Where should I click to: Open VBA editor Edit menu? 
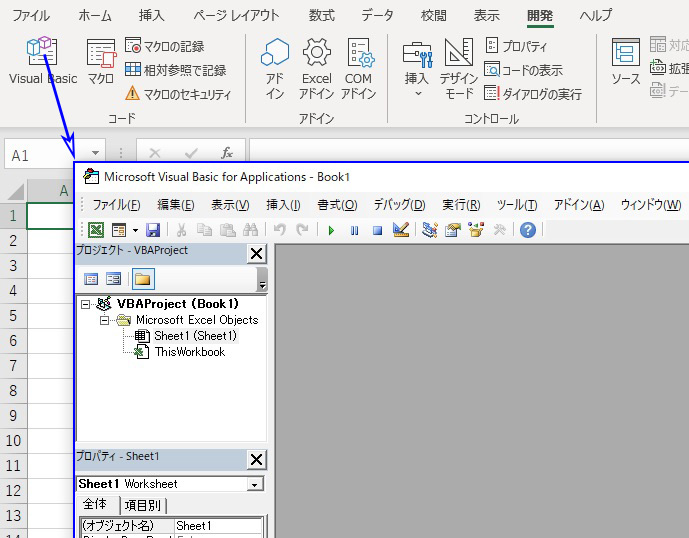(176, 205)
